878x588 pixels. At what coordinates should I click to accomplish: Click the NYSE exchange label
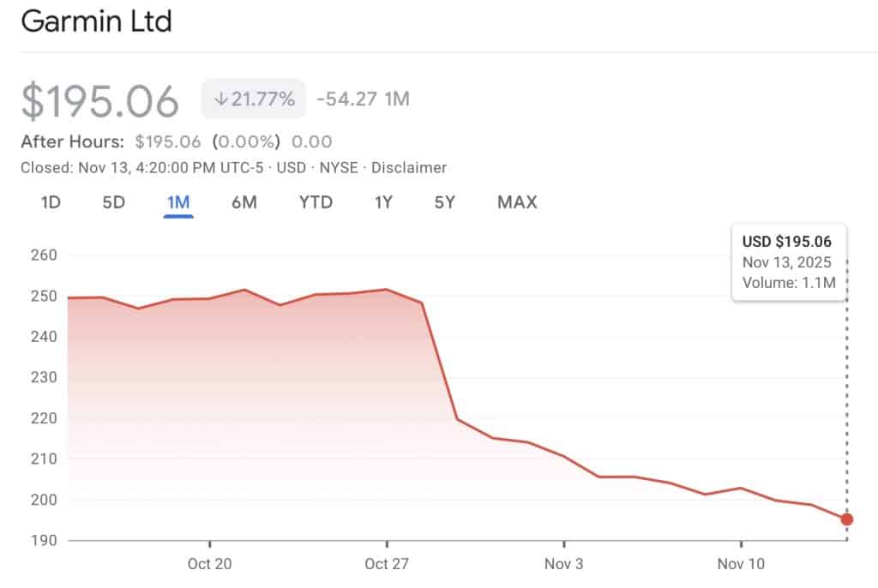click(340, 168)
